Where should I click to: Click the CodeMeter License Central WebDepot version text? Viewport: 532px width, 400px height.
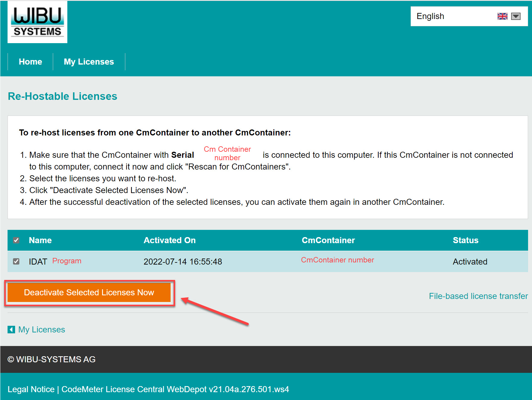pos(175,389)
